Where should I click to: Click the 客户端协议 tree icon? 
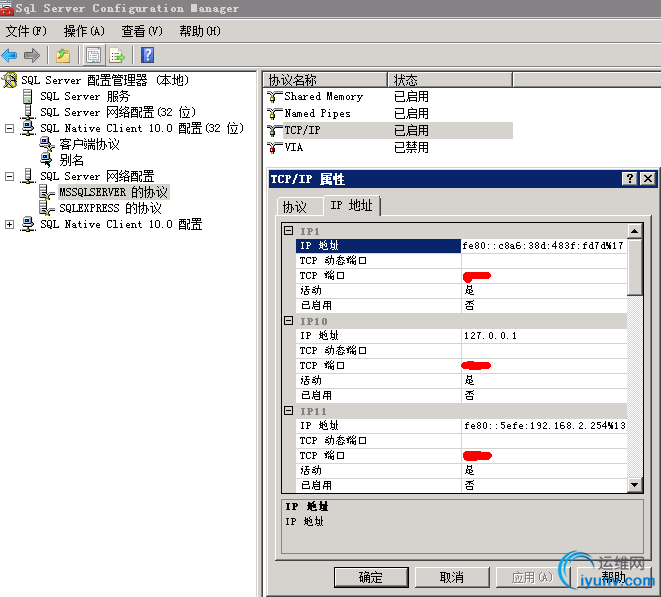[46, 144]
